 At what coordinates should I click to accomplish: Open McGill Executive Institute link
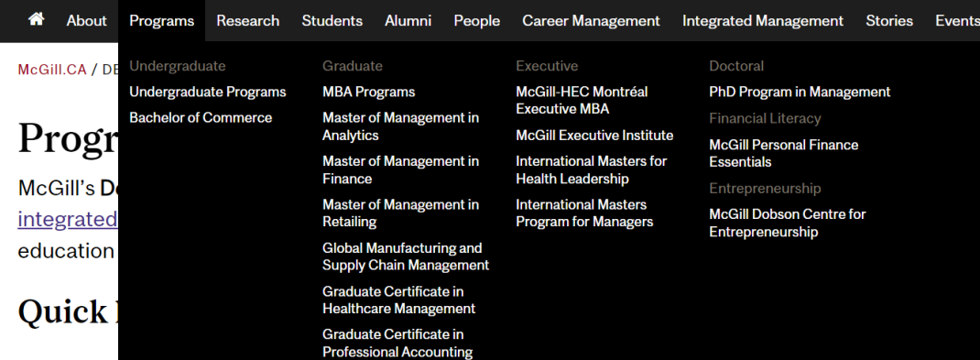click(594, 136)
